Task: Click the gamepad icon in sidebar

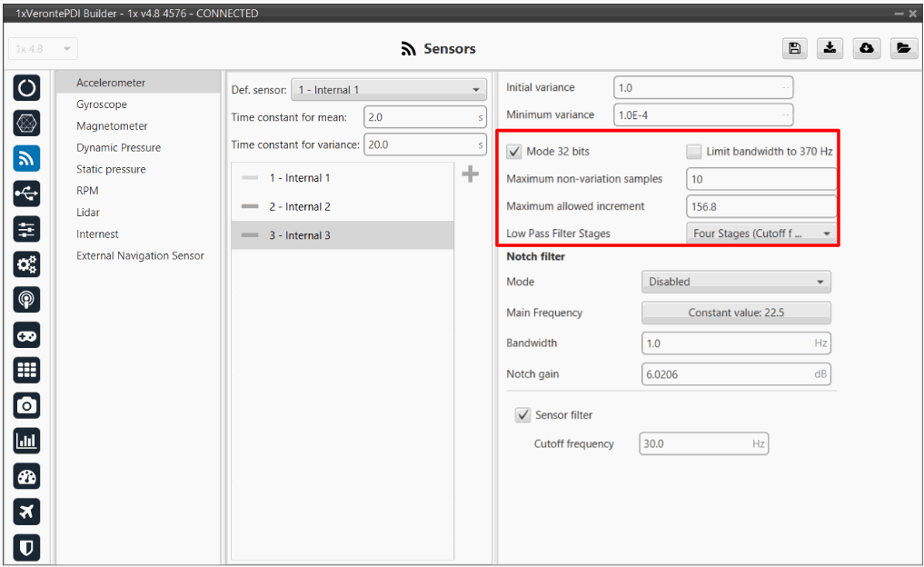Action: click(26, 335)
